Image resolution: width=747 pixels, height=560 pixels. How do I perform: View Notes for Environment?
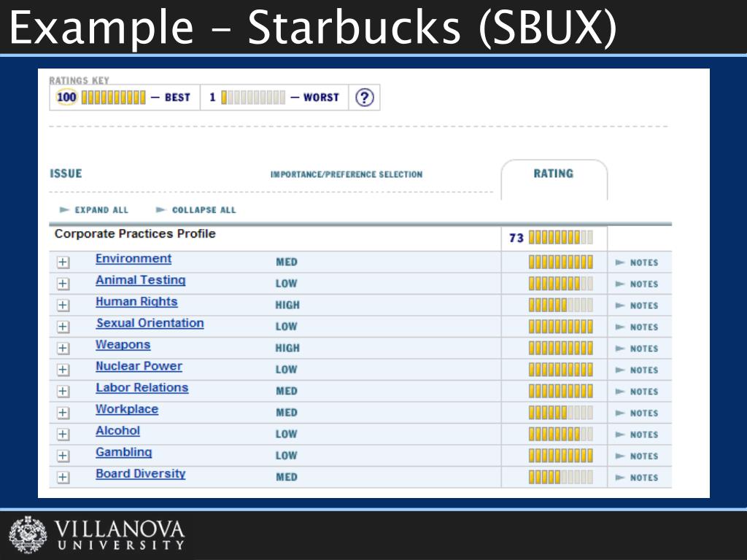(x=637, y=262)
